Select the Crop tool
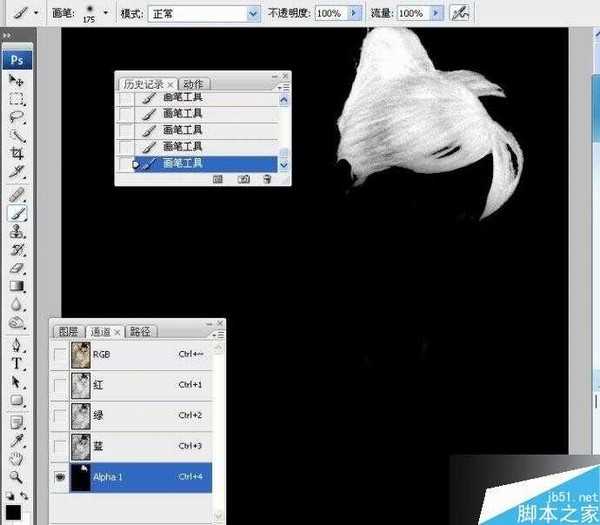 click(17, 154)
